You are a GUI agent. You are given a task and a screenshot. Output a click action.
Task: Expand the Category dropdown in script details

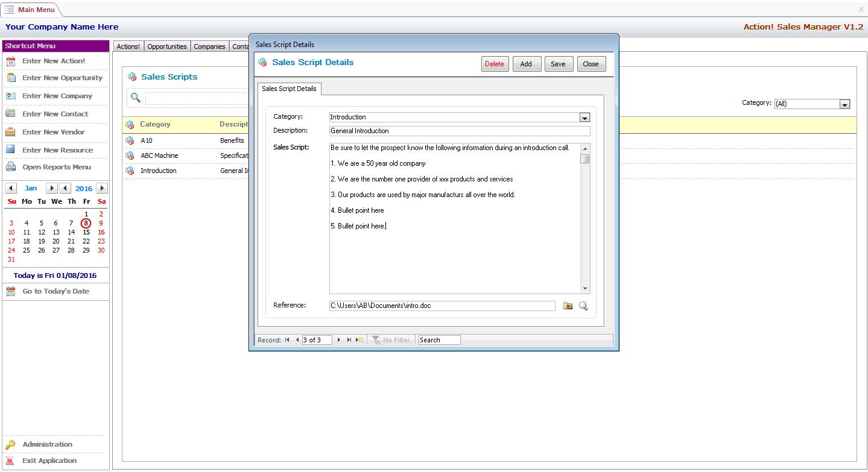[584, 118]
